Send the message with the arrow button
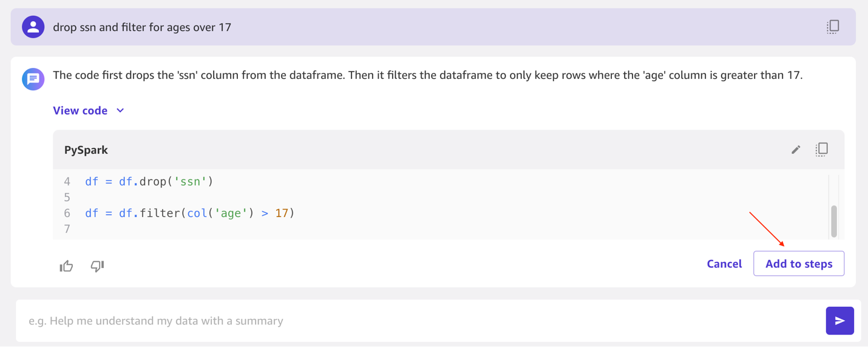The height and width of the screenshot is (348, 868). 839,321
